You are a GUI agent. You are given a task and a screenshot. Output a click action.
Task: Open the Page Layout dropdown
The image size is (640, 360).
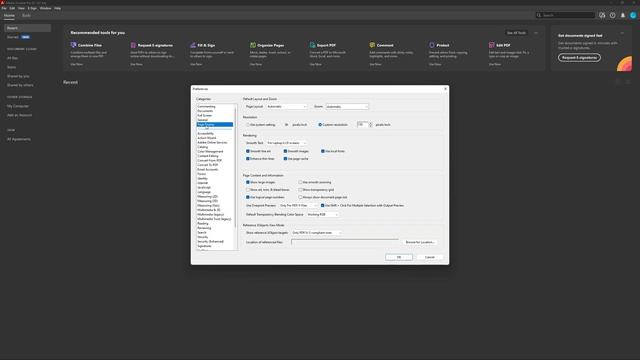click(x=287, y=107)
